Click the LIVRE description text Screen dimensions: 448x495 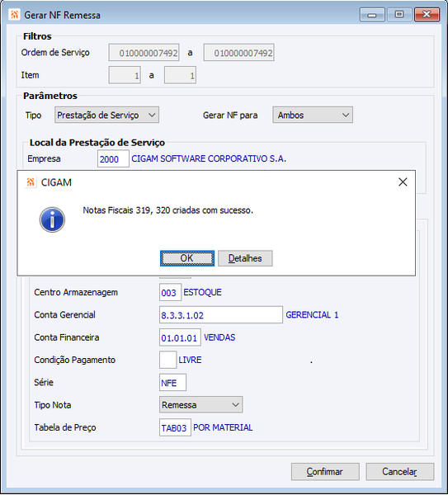(x=190, y=360)
